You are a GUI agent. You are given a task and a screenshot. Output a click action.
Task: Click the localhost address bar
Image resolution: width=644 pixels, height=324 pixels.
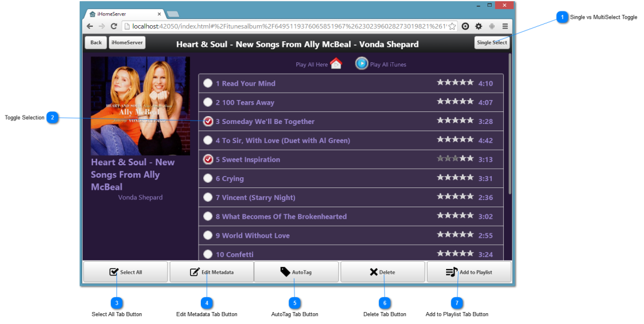coord(290,26)
